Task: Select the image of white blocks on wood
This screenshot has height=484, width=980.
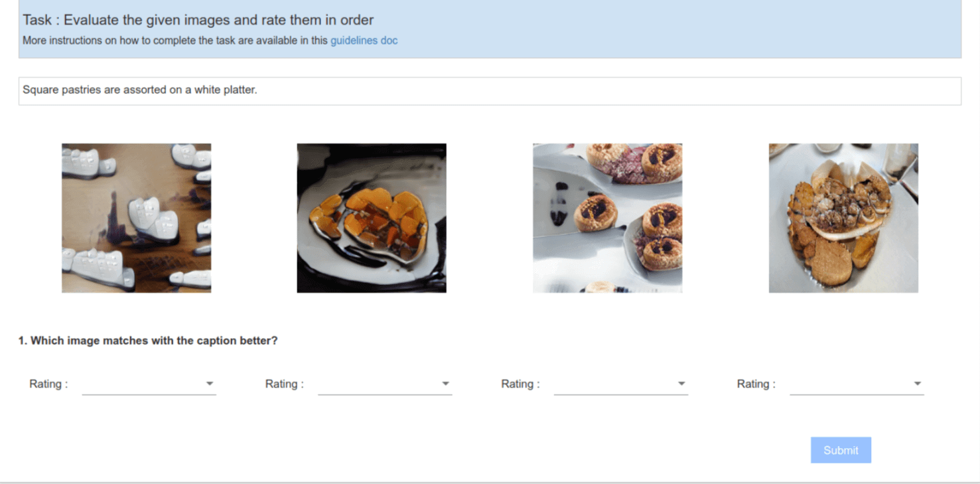Action: coord(137,218)
